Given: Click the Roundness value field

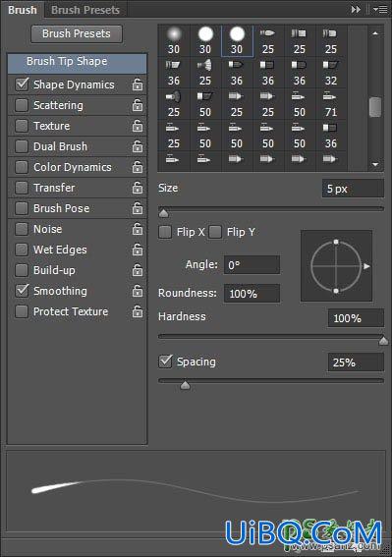Looking at the screenshot, I should point(252,294).
